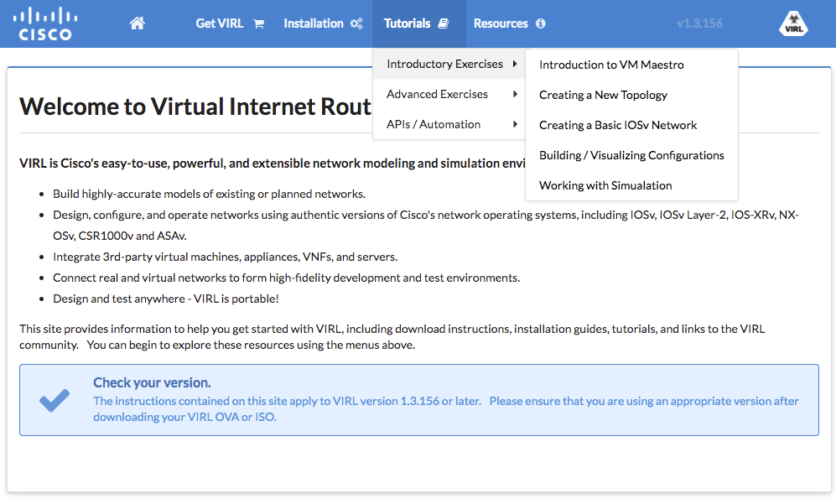Select Creating a New Topology
This screenshot has height=504, width=836.
[603, 95]
